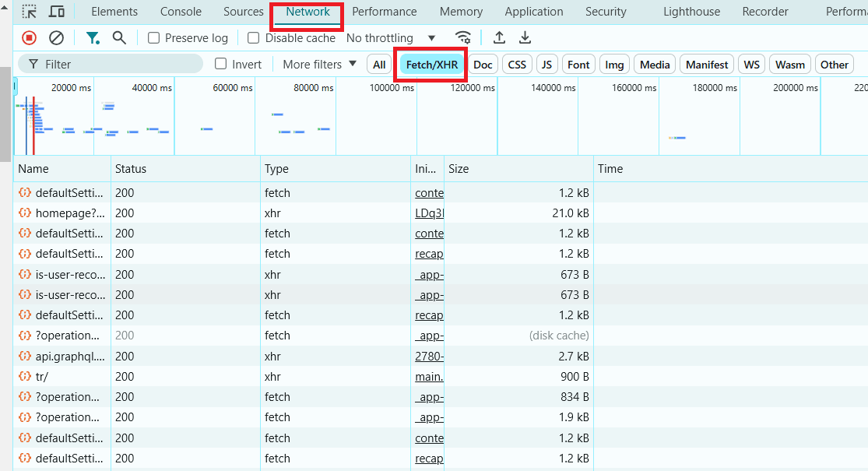Screen dimensions: 868x471
Task: Clear the network log
Action: 57,37
